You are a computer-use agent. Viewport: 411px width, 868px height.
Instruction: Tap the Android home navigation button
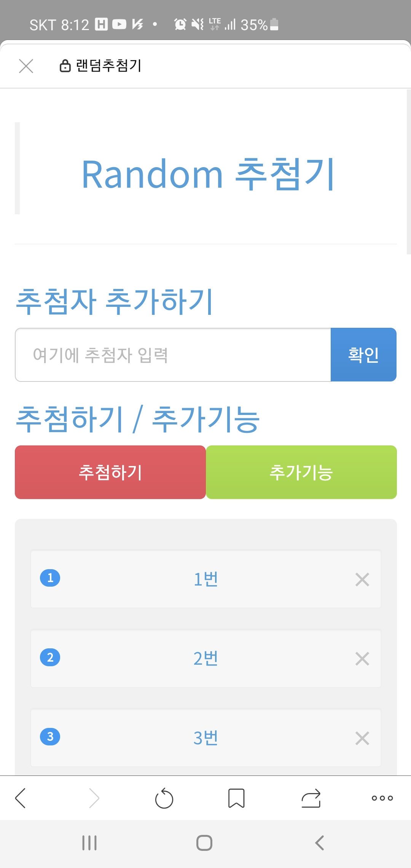(x=204, y=843)
